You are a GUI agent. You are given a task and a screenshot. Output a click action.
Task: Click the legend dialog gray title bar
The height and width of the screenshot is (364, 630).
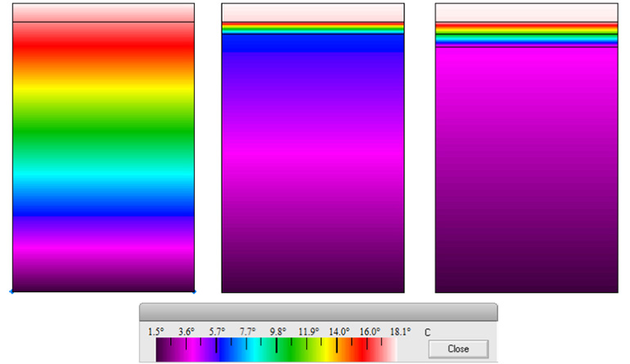point(317,312)
